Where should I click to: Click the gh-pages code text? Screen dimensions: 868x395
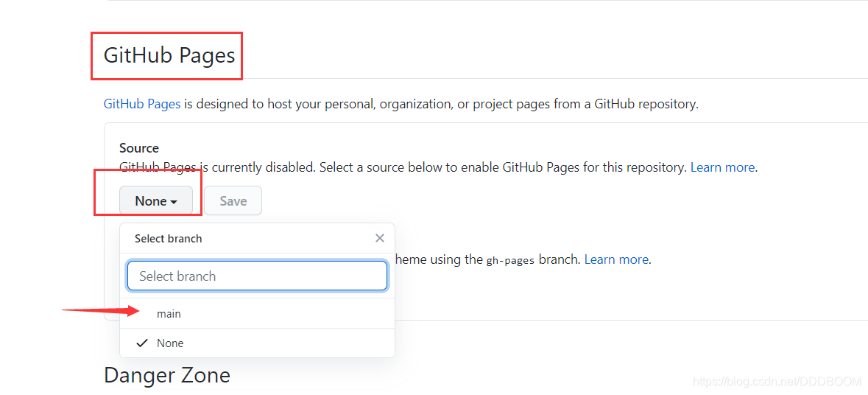(510, 260)
